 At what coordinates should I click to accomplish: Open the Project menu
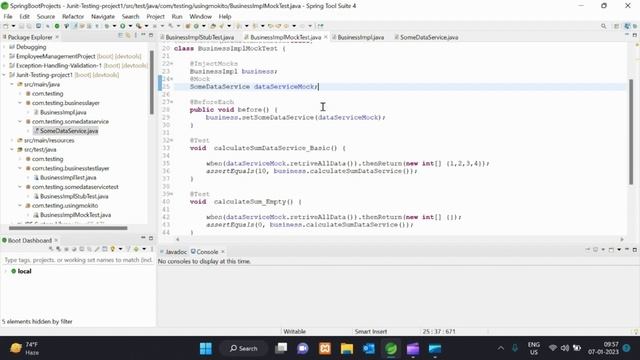click(x=155, y=16)
